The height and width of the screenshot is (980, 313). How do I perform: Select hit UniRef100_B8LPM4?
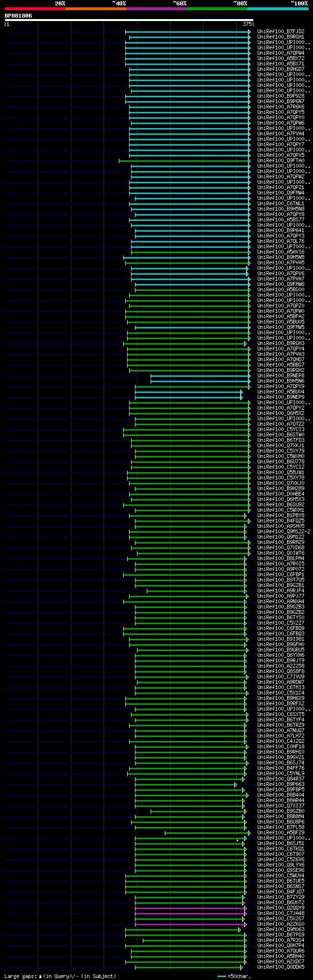point(281,558)
